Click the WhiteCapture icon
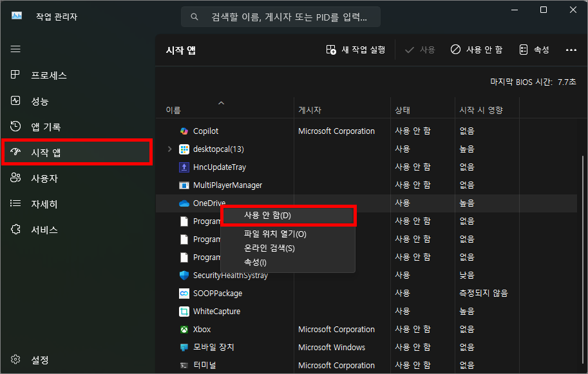Screen dimensions: 588x374 click(184, 311)
